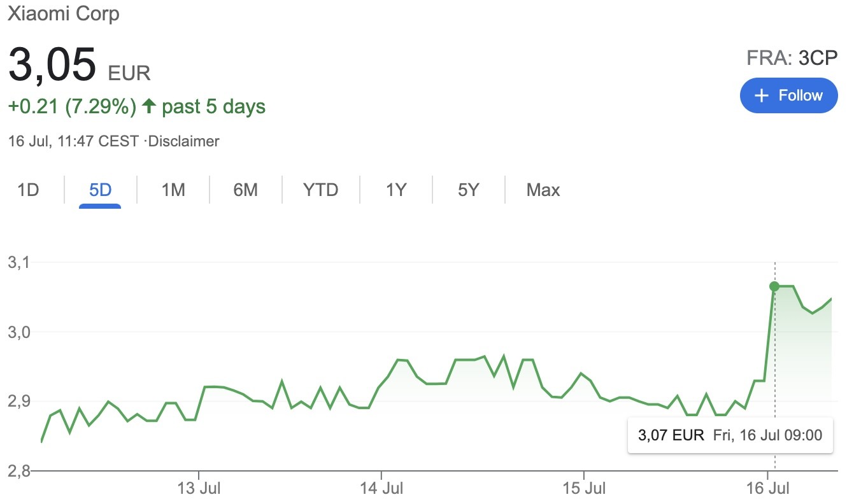This screenshot has width=847, height=504.
Task: Click the EUR currency label
Action: click(x=129, y=74)
